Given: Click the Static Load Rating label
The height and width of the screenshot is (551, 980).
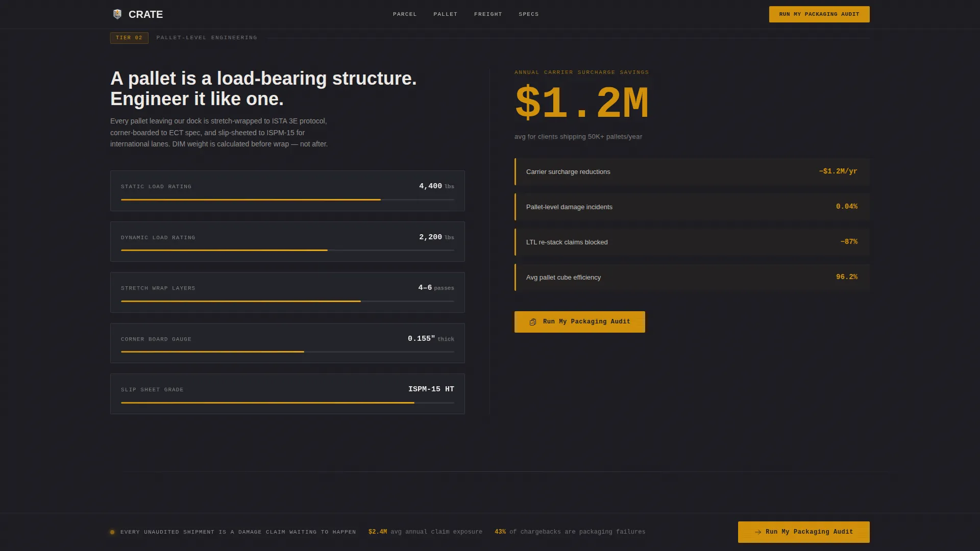Looking at the screenshot, I should (156, 187).
